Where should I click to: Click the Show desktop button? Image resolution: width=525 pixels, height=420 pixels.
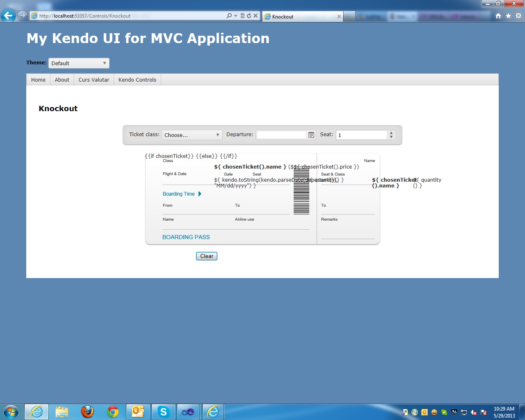pyautogui.click(x=522, y=412)
